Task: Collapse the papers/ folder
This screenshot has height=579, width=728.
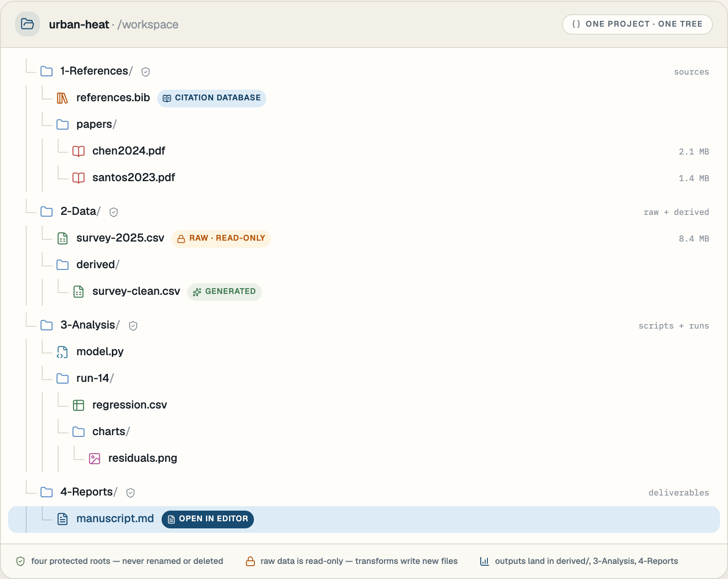Action: 63,125
